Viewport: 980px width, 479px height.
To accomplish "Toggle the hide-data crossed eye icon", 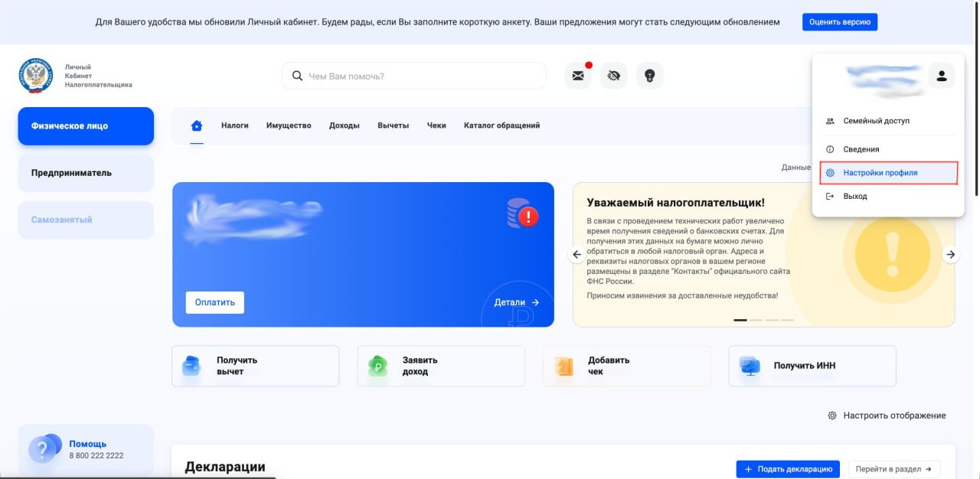I will pyautogui.click(x=613, y=76).
